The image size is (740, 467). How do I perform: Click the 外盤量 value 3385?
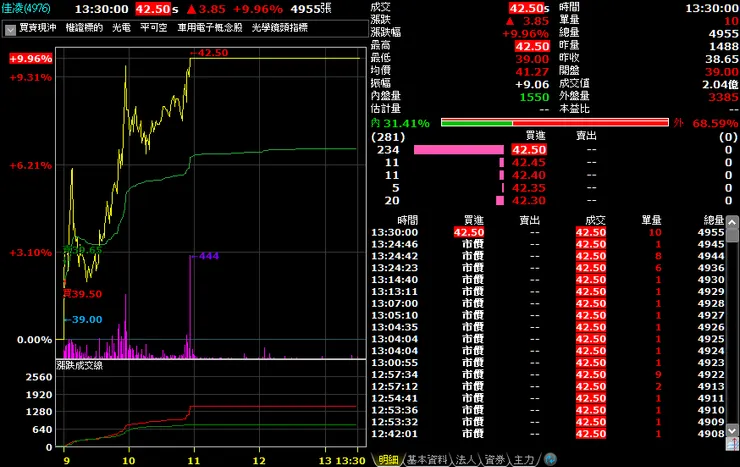point(723,97)
